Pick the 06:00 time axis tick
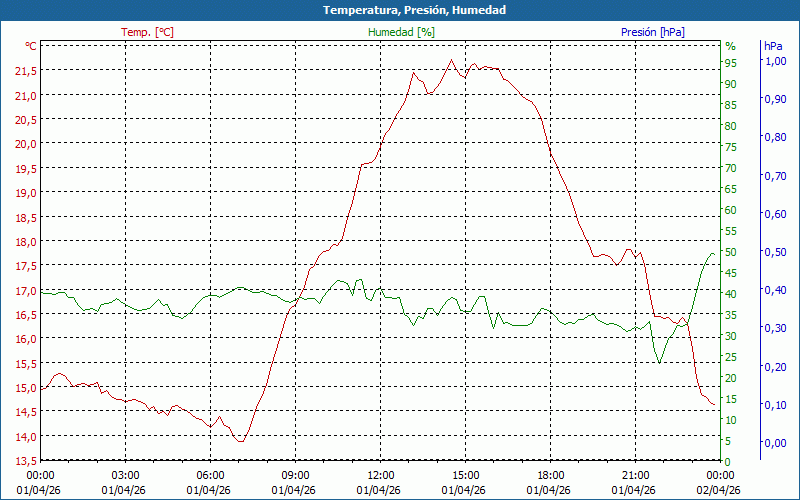This screenshot has height=500, width=800. [210, 475]
